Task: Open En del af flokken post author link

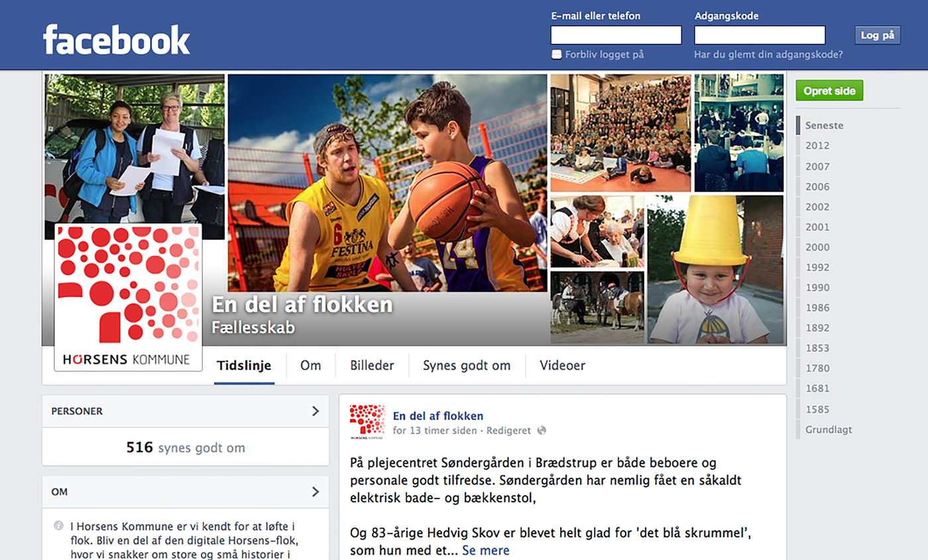Action: (x=438, y=416)
